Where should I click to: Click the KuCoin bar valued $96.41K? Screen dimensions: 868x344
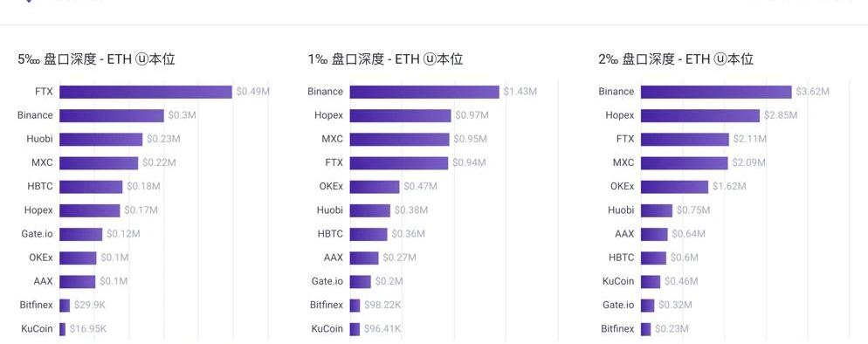click(x=355, y=329)
